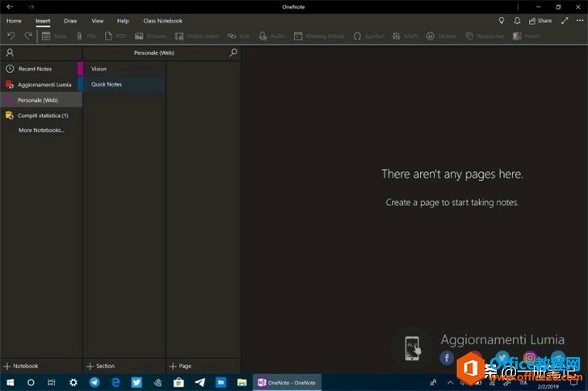This screenshot has width=588, height=391.
Task: Enter full screen mode with the expand arrows
Action: [565, 21]
